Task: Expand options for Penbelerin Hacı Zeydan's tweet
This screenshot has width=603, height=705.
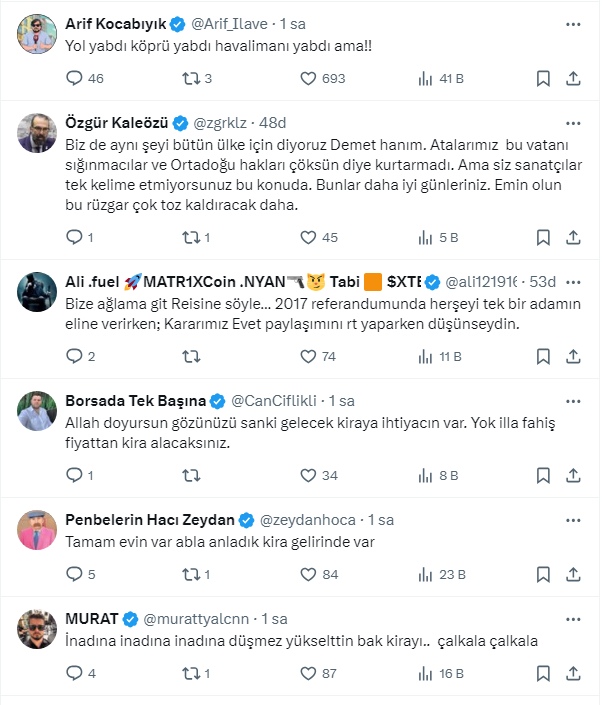Action: point(573,520)
